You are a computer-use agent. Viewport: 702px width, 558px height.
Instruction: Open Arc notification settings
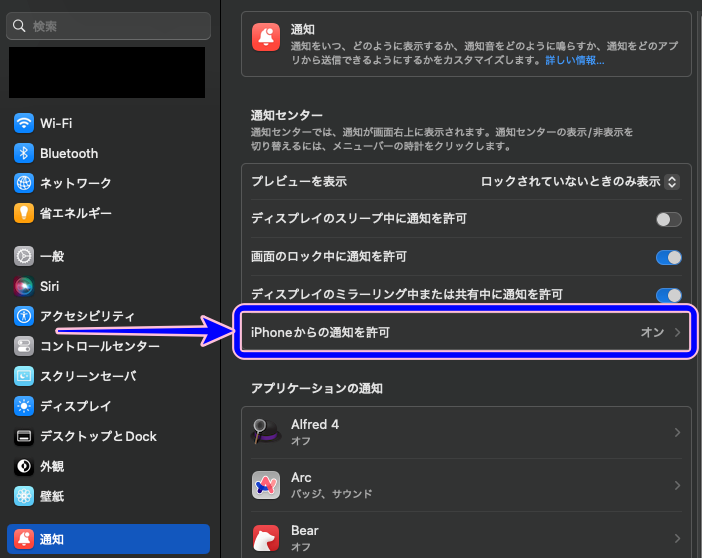[466, 485]
